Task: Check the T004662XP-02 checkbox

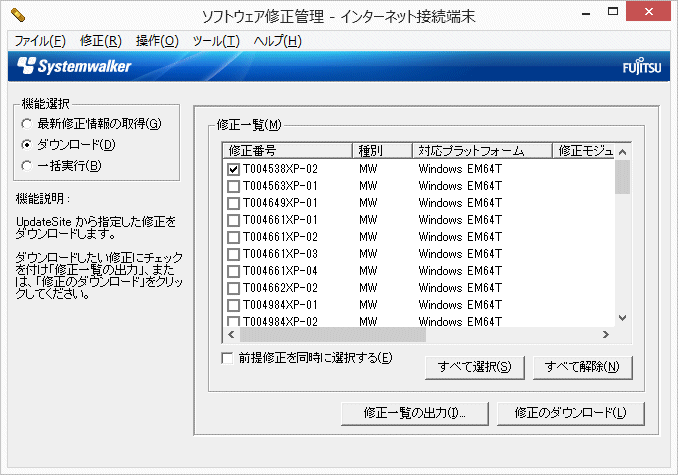Action: coord(233,288)
